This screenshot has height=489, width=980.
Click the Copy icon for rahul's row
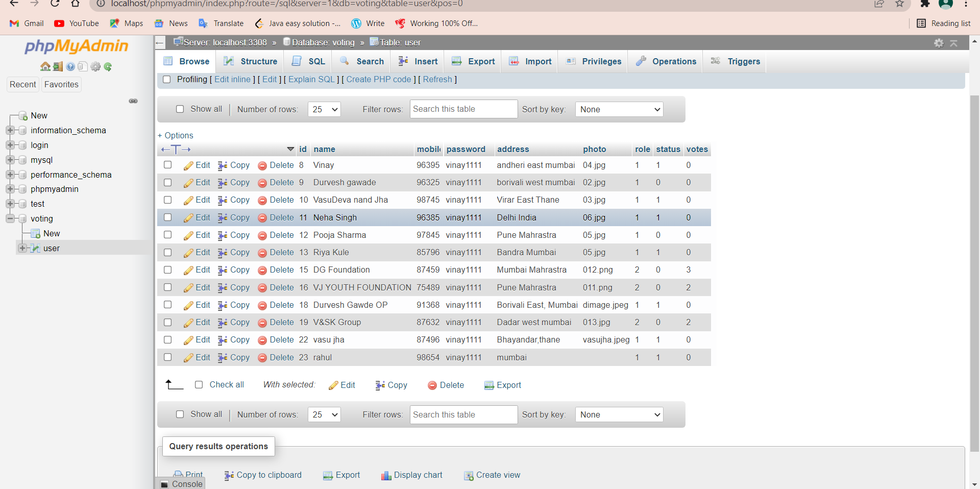click(222, 357)
